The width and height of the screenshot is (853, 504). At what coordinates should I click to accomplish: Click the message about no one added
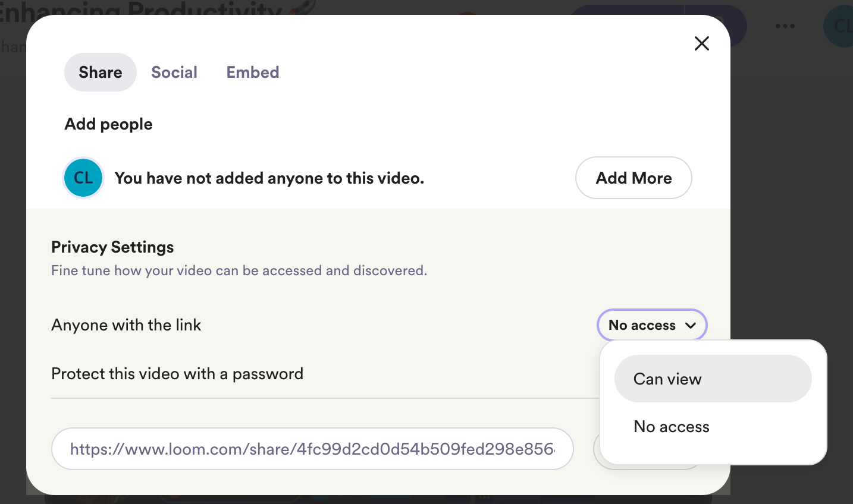click(269, 178)
